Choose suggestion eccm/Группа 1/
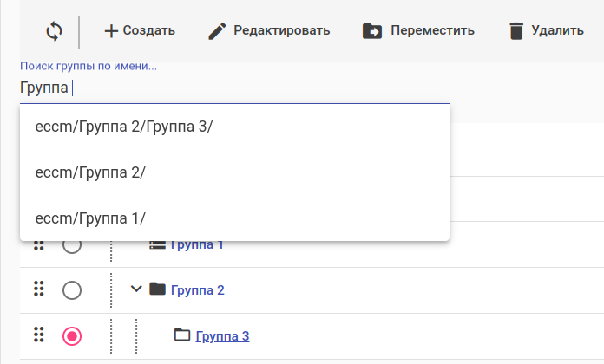 (90, 217)
